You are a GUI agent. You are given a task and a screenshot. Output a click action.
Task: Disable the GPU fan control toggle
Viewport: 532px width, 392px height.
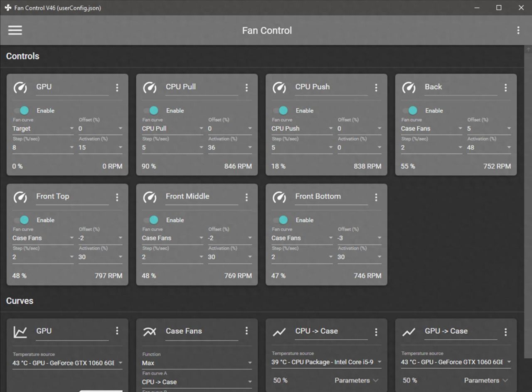pos(21,110)
